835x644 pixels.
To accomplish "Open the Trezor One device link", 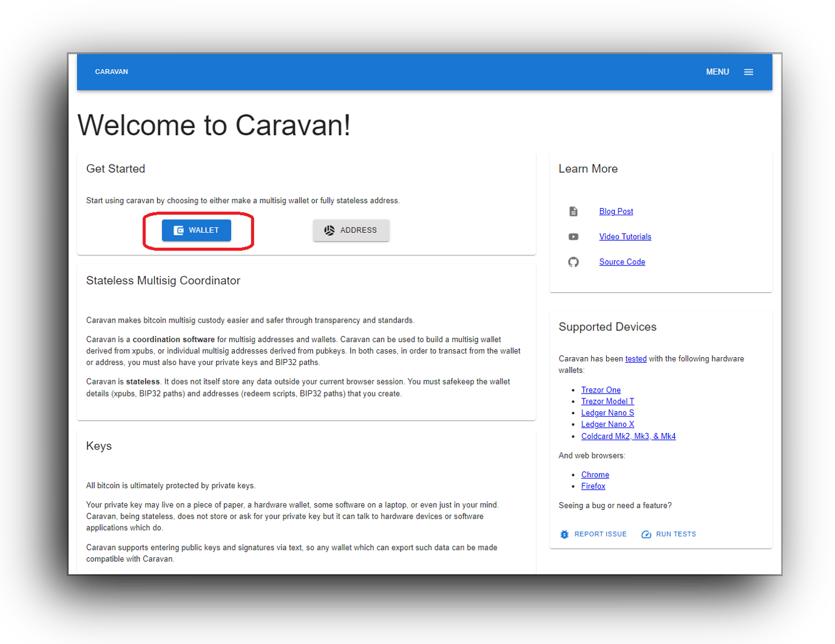I will tap(601, 389).
